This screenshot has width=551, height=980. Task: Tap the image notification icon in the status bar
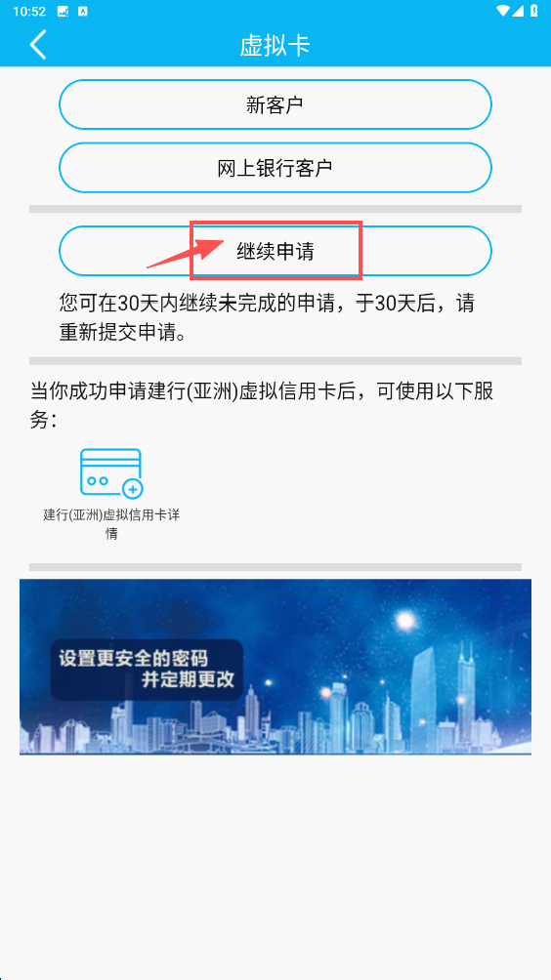[x=63, y=12]
